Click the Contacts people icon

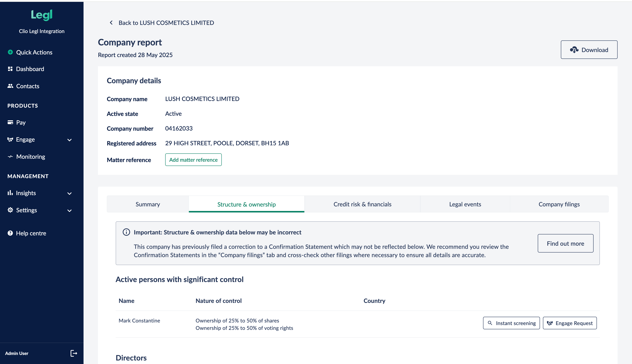point(10,86)
